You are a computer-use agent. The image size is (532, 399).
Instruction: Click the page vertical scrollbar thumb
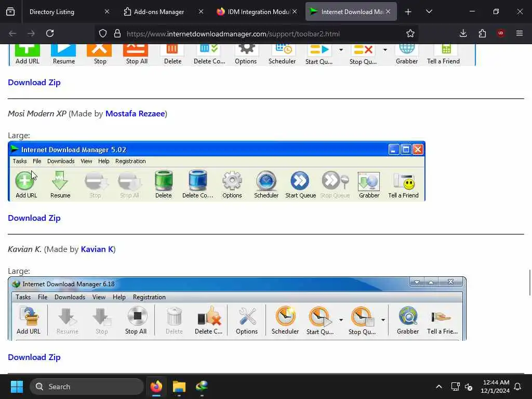[529, 283]
